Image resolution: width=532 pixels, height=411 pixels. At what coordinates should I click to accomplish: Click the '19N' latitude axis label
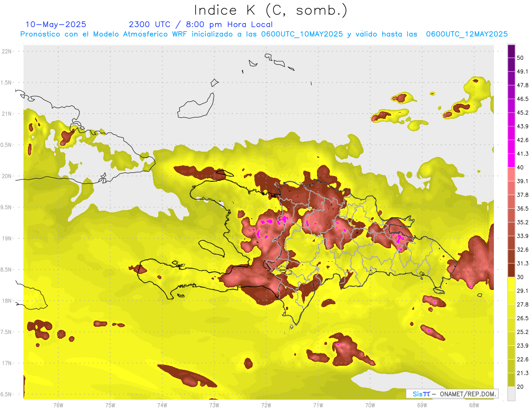(8, 239)
